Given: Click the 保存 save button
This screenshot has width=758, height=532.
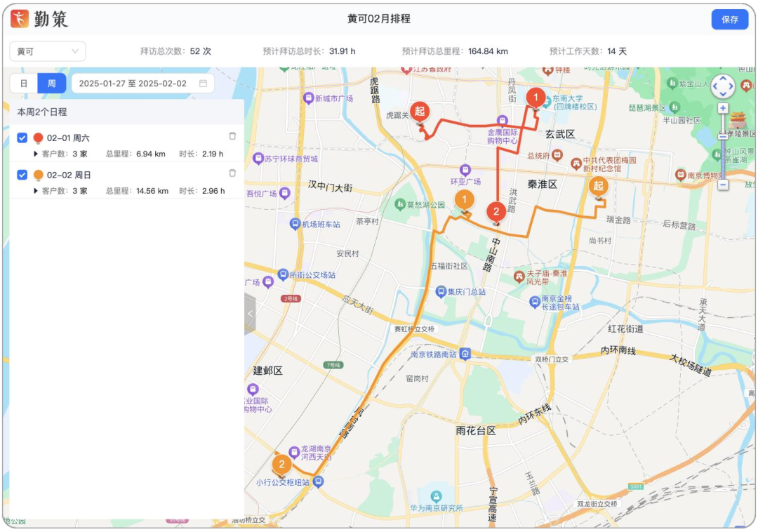Looking at the screenshot, I should (x=730, y=20).
